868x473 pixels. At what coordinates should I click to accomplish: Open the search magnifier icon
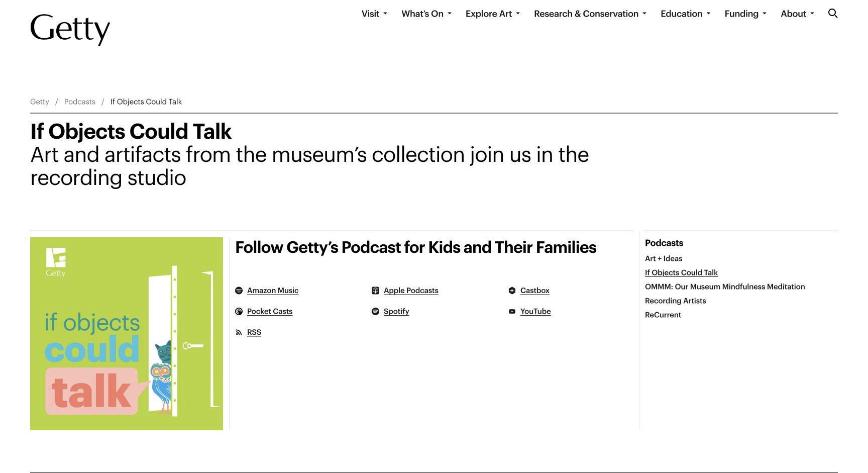[832, 14]
